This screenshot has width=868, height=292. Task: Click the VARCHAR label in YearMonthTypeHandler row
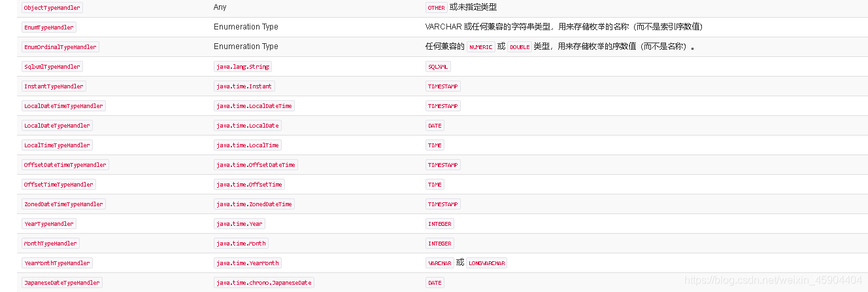pyautogui.click(x=439, y=263)
